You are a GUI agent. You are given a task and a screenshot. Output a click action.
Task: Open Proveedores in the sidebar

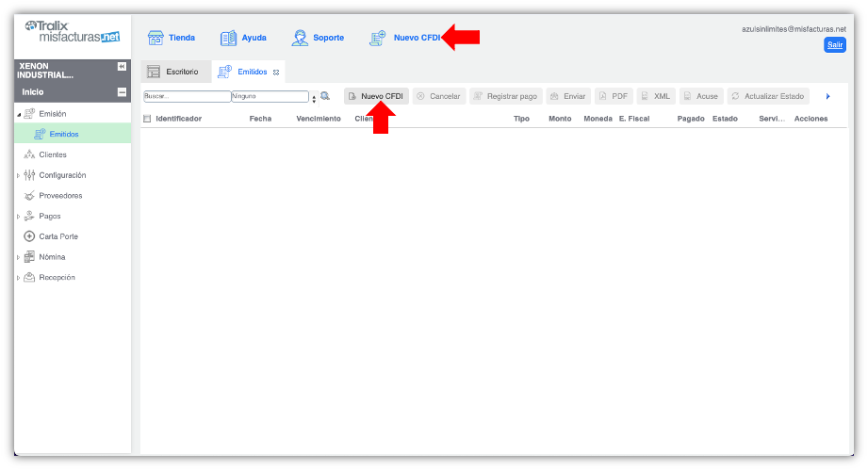coord(59,196)
